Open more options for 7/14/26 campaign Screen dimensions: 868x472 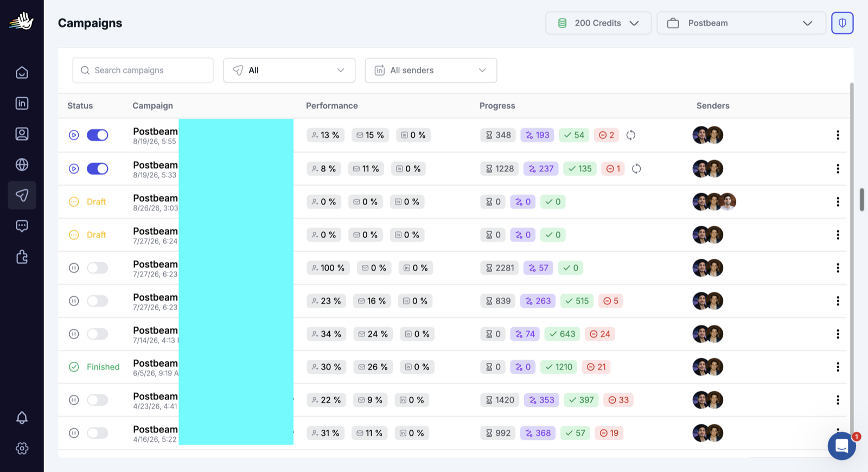(838, 334)
